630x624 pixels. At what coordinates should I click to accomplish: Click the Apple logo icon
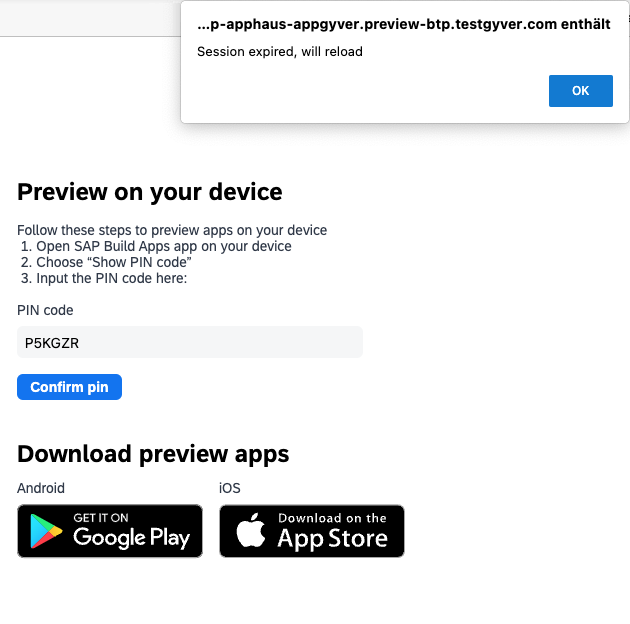tap(251, 530)
